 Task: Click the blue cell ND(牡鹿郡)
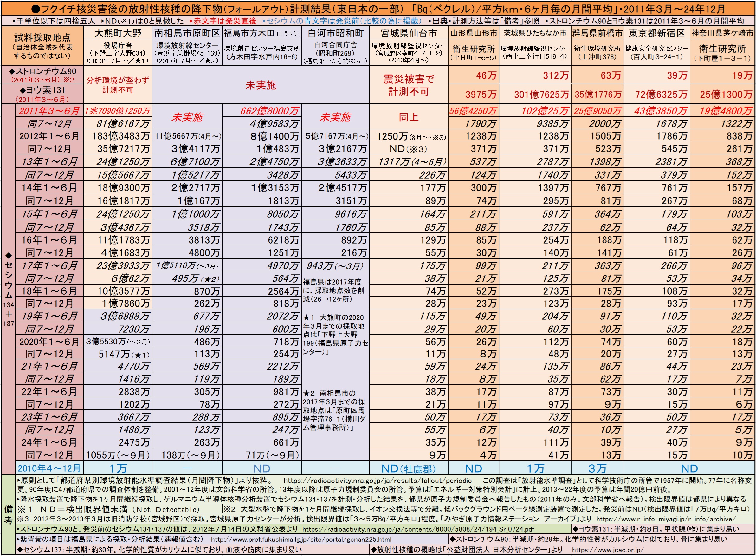point(409,468)
